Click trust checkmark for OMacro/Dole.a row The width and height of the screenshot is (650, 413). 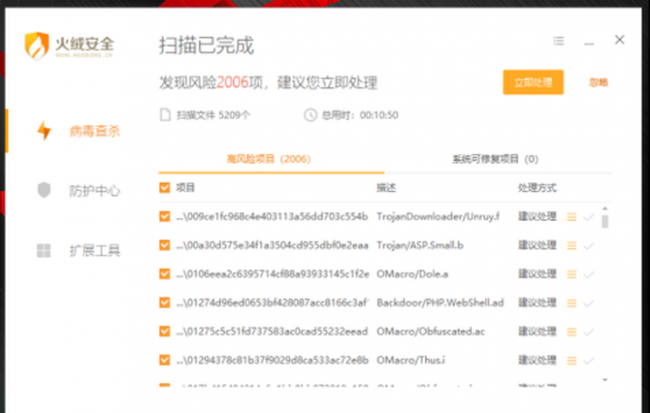point(588,275)
